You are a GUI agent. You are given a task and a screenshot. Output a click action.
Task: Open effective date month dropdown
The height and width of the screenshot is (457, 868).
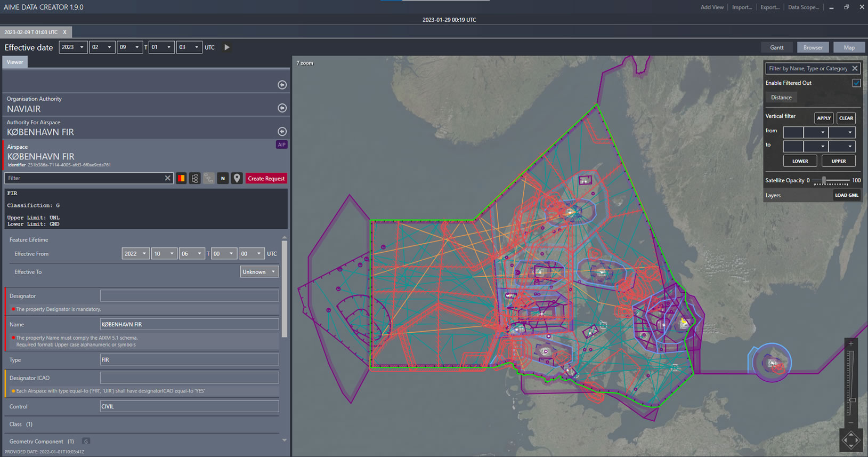[x=102, y=47]
